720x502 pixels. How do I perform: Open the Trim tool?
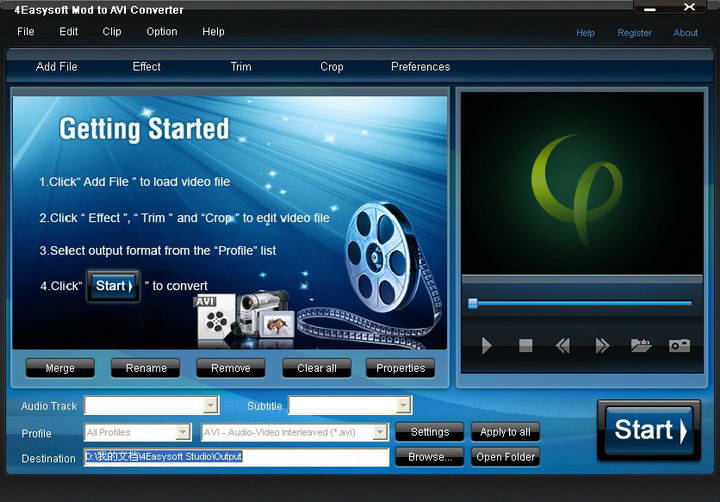pyautogui.click(x=241, y=67)
